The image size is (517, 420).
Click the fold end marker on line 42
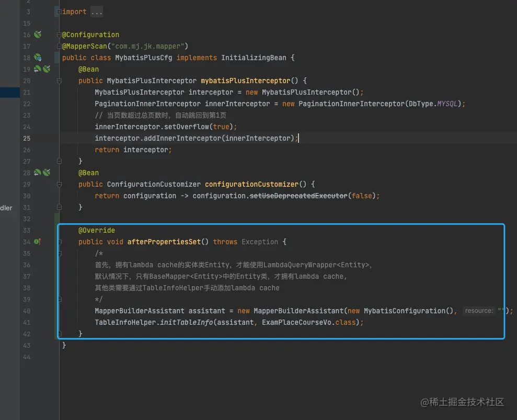(60, 334)
